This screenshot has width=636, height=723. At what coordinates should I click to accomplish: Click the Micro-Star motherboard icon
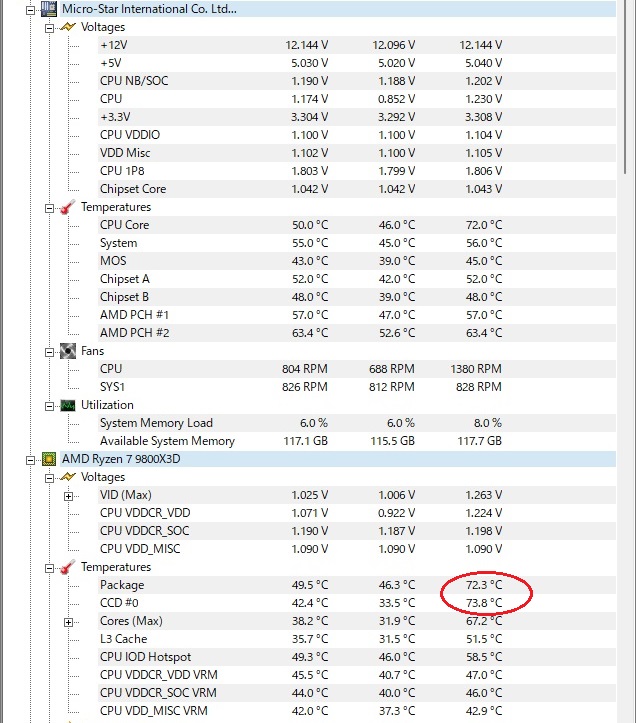[48, 9]
